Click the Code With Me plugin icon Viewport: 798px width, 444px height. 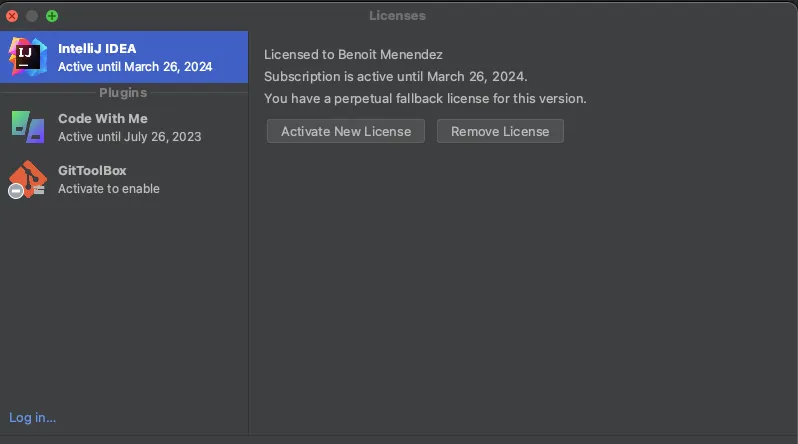click(28, 127)
